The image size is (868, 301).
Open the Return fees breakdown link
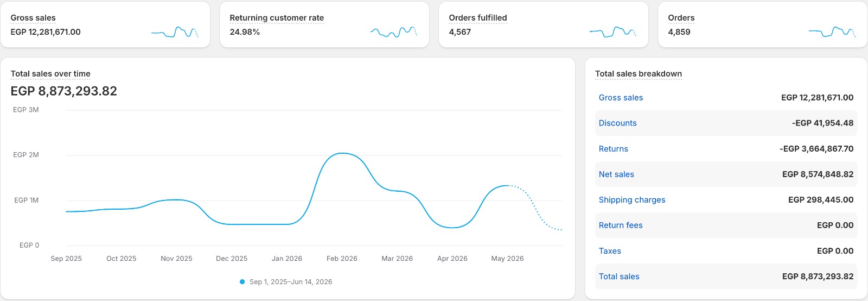pos(621,225)
